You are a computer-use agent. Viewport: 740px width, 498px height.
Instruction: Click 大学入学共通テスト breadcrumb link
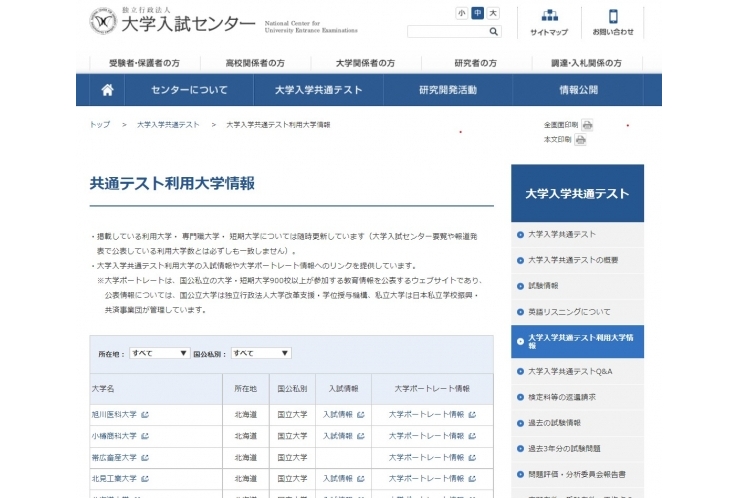pyautogui.click(x=168, y=125)
